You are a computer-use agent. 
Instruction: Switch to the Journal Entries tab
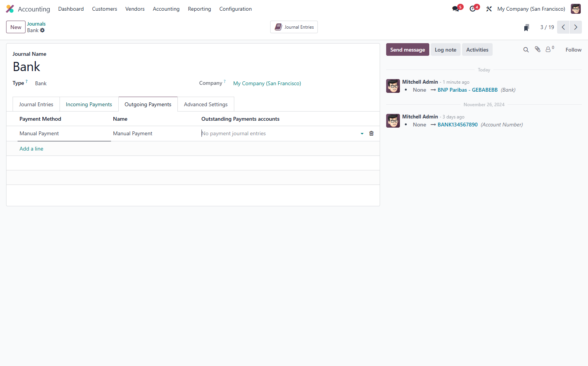point(36,104)
